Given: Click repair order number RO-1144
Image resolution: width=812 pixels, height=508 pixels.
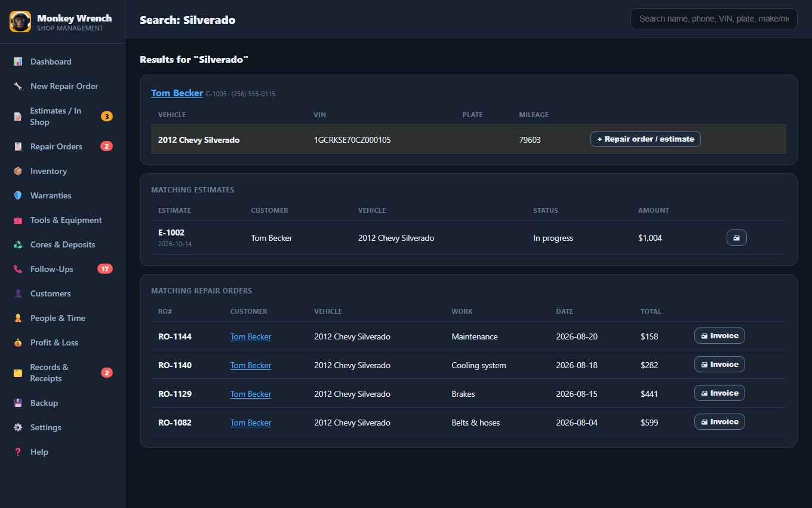Looking at the screenshot, I should click(175, 336).
